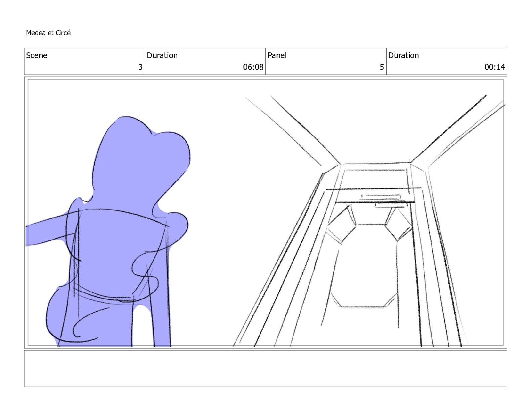
Task: Click the 'Medea et Circé' project title
Action: (48, 33)
